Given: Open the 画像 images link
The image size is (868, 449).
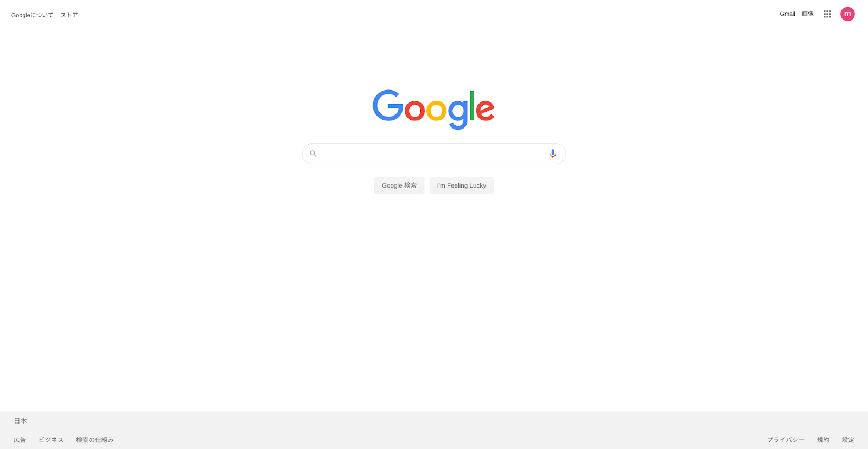Looking at the screenshot, I should click(x=808, y=14).
